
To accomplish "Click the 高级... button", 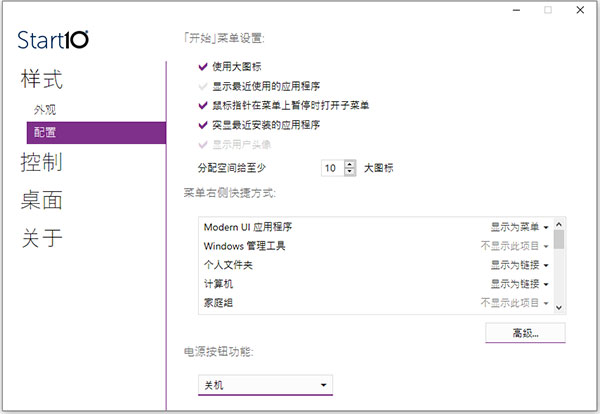I will pos(525,331).
